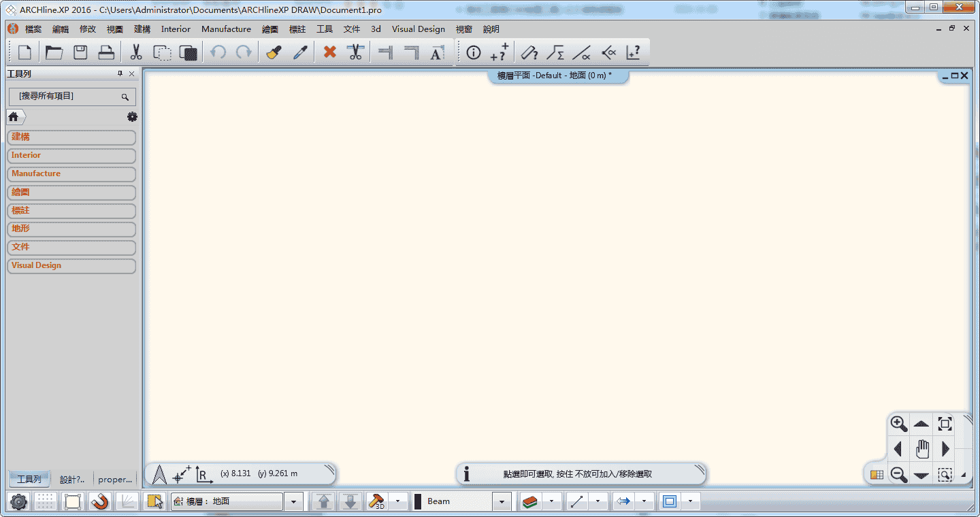Pin the 工具列 panel

pyautogui.click(x=120, y=73)
